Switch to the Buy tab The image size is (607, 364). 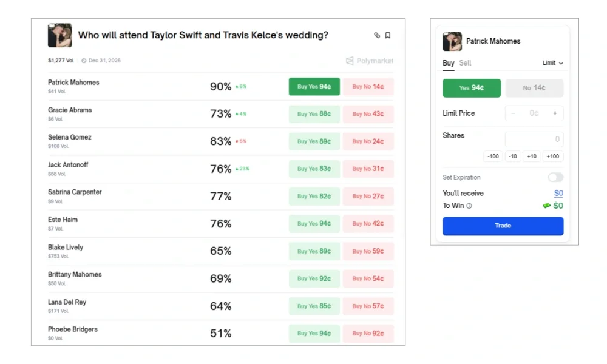tap(447, 63)
